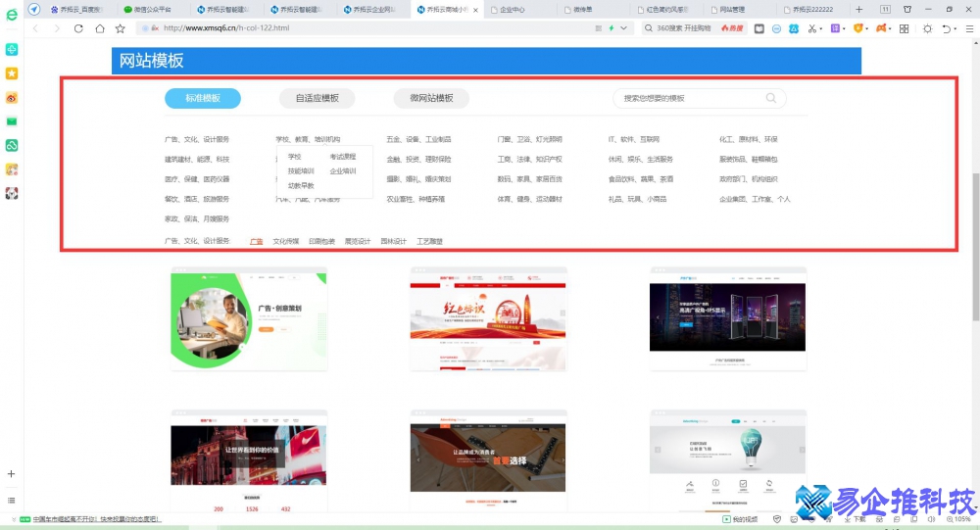This screenshot has width=980, height=530.
Task: Open the scissors screenshot tool
Action: pyautogui.click(x=811, y=28)
